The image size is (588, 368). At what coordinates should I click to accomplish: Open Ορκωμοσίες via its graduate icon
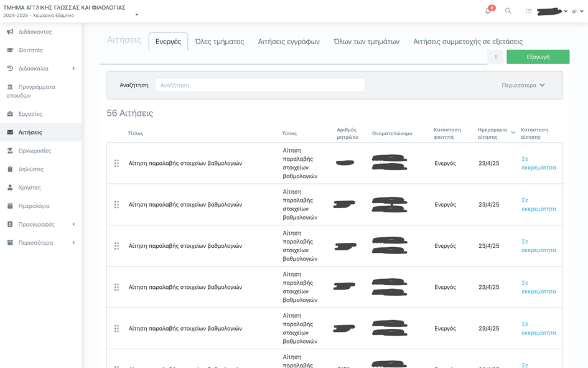tap(10, 151)
